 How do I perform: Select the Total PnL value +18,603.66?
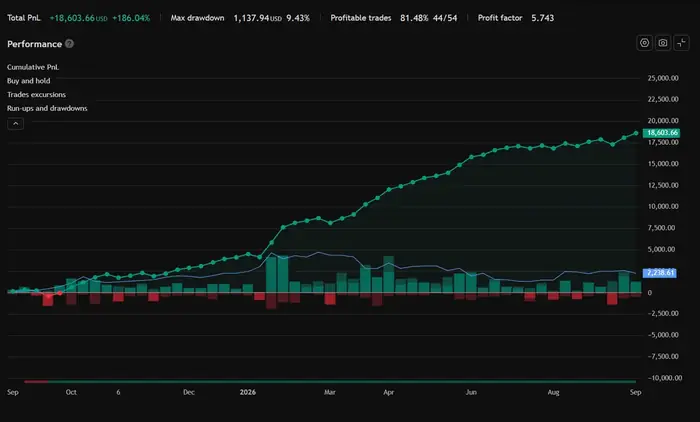72,18
